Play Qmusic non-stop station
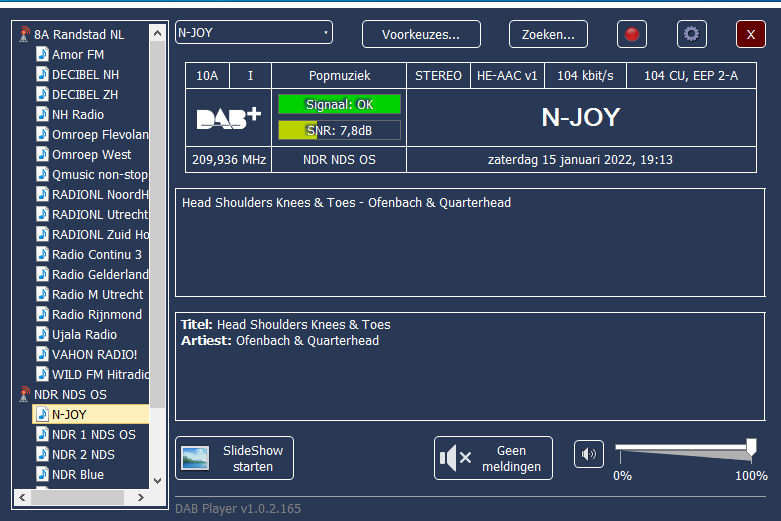Viewport: 781px width, 521px height. tap(100, 175)
